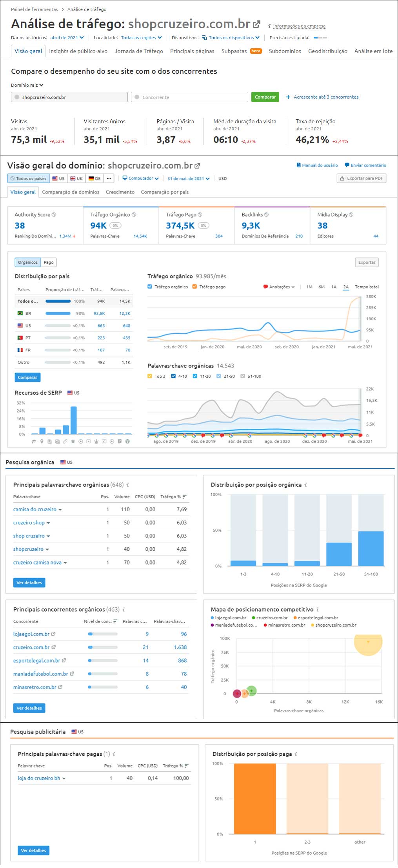
Task: Toggle the Tráfego pago chart checkbox
Action: click(194, 287)
